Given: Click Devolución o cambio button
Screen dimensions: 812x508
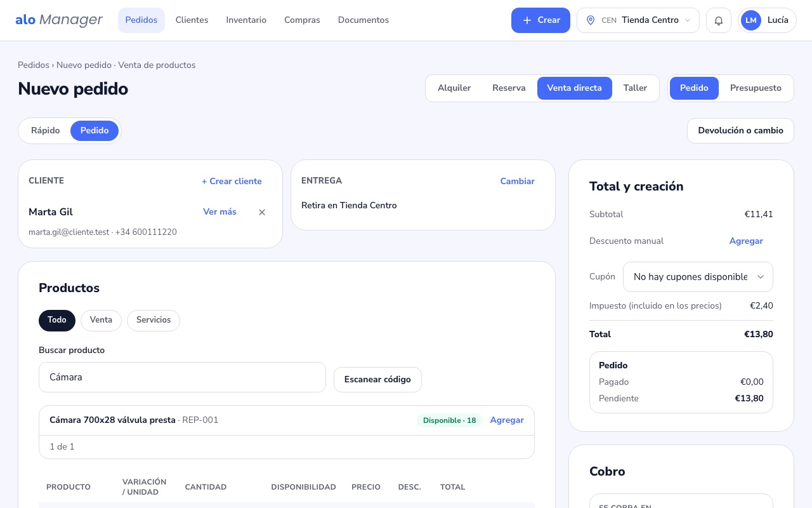Looking at the screenshot, I should tap(740, 131).
